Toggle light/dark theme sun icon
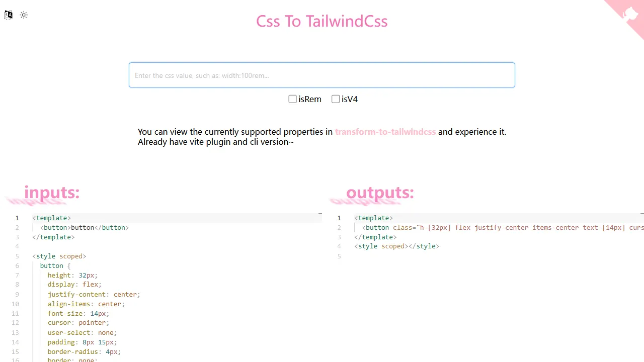 (x=24, y=15)
